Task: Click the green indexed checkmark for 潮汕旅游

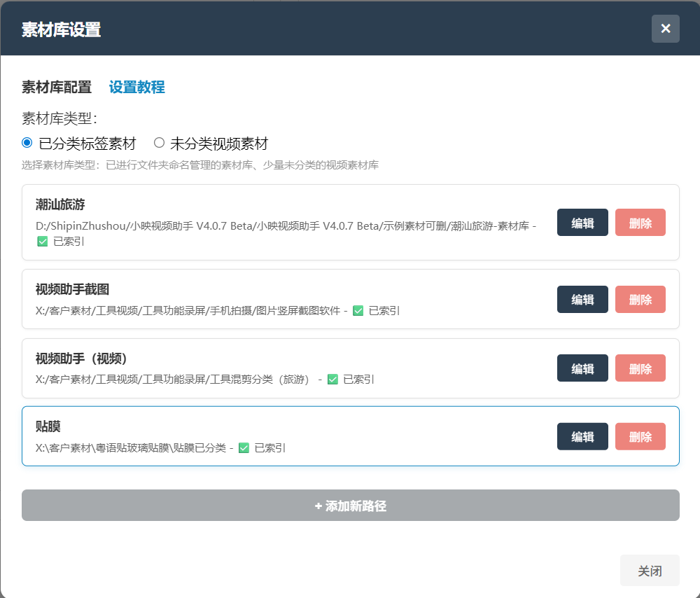Action: pos(43,242)
